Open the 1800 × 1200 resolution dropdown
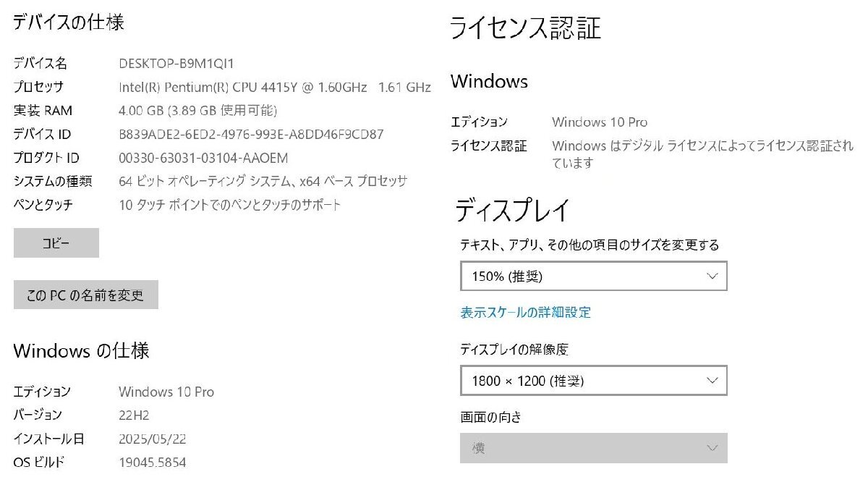This screenshot has height=485, width=868. (593, 381)
